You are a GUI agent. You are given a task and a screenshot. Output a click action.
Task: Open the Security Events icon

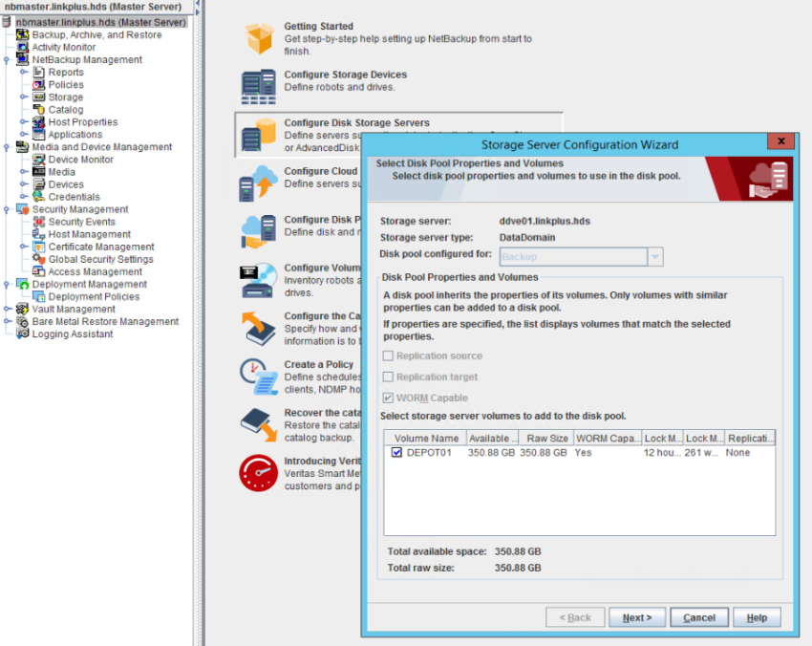[39, 222]
